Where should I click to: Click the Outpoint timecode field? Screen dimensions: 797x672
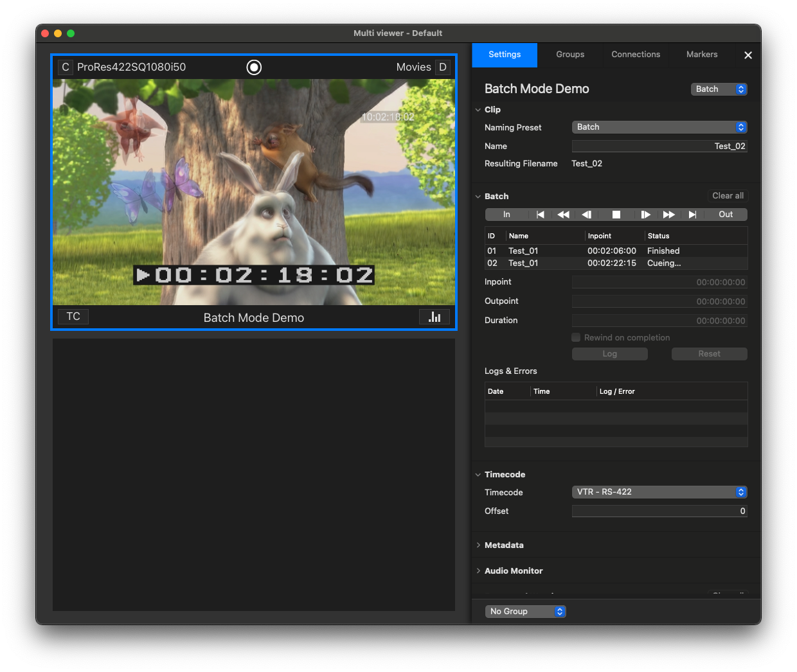(659, 301)
